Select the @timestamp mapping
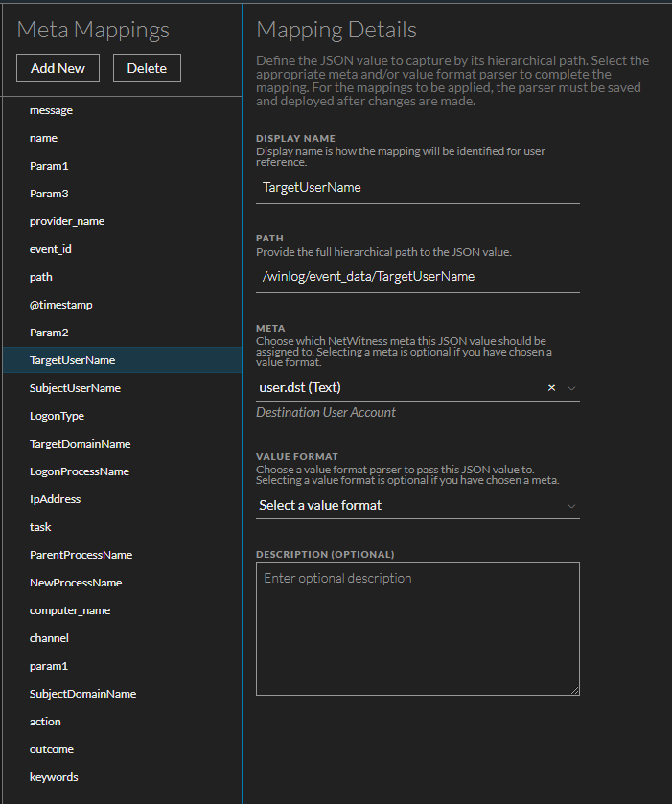 61,305
